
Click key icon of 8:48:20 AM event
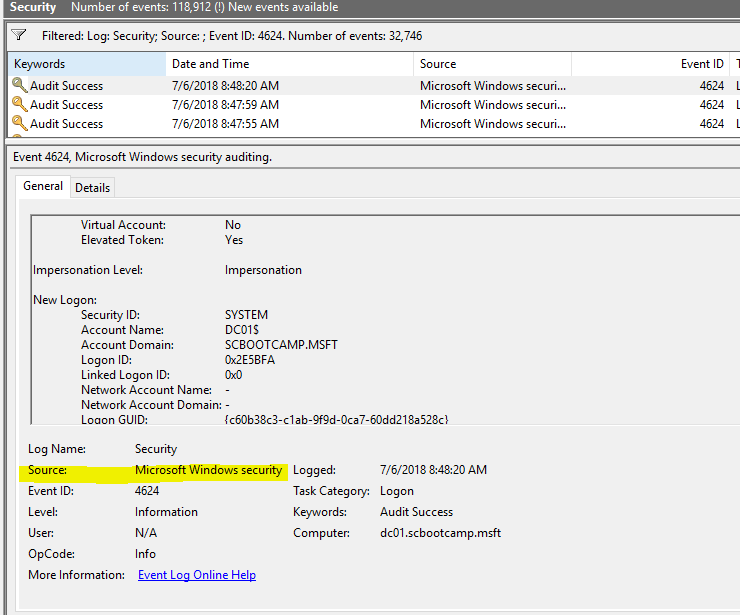[x=19, y=85]
